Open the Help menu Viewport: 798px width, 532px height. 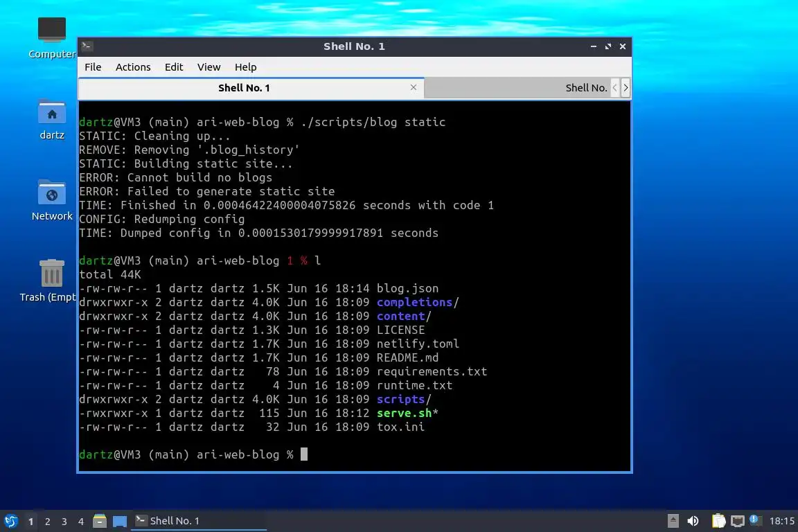pos(245,67)
